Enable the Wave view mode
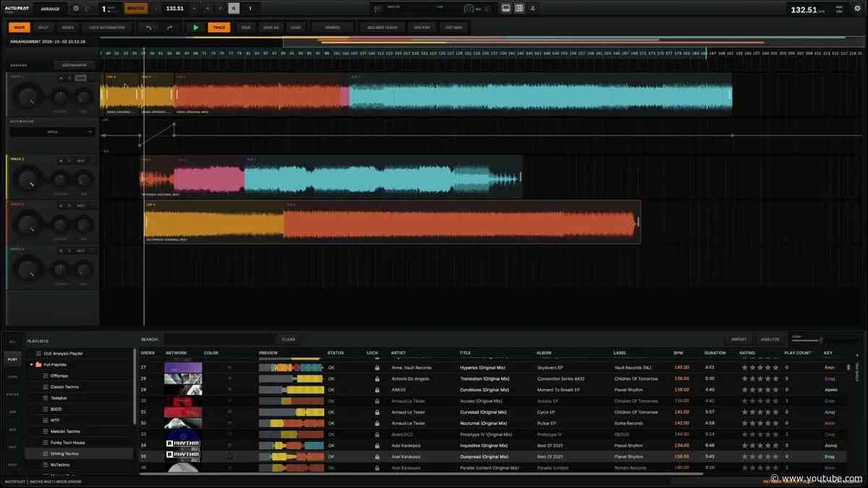Viewport: 868px width, 488px height. tap(20, 27)
